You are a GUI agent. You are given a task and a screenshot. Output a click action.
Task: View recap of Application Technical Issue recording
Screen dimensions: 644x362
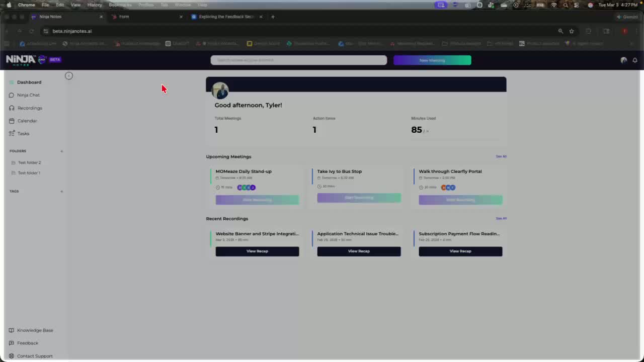click(359, 251)
